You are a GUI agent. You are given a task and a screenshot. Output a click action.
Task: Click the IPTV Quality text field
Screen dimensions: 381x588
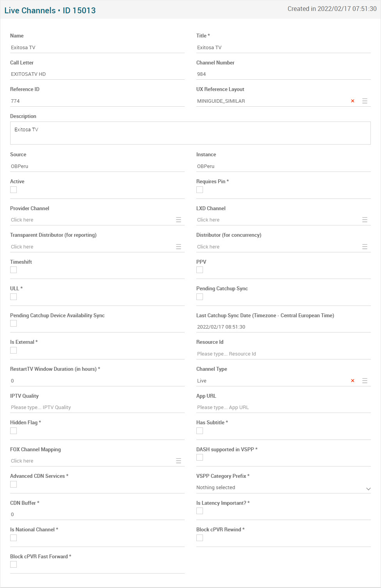(97, 407)
